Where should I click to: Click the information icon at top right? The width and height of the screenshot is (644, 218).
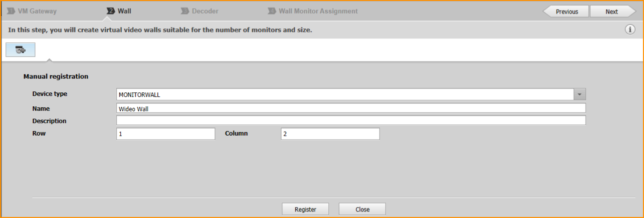coord(630,29)
